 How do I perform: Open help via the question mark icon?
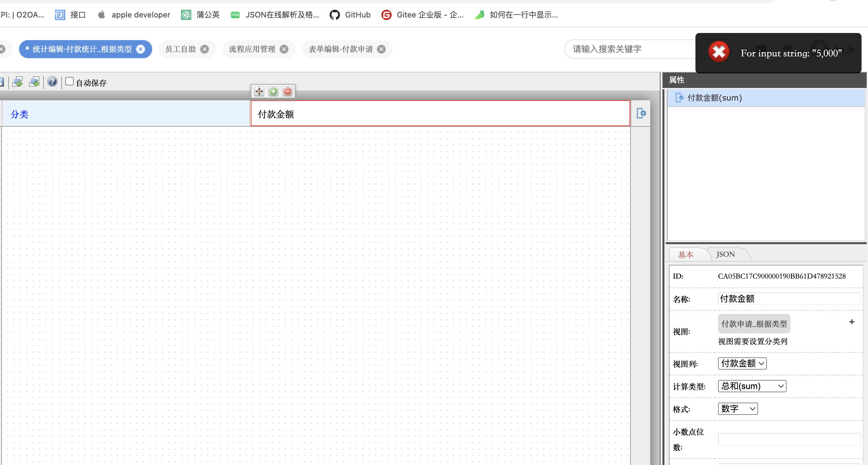(x=52, y=81)
